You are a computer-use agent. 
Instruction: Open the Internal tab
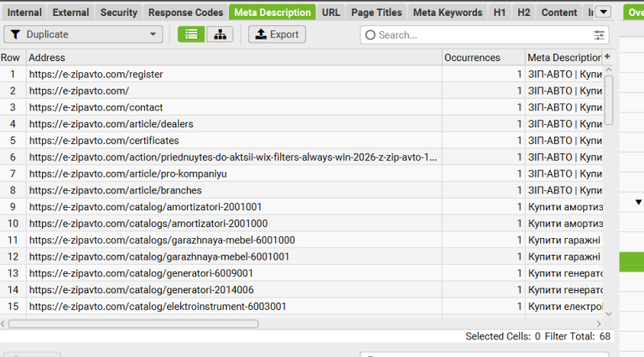coord(24,13)
